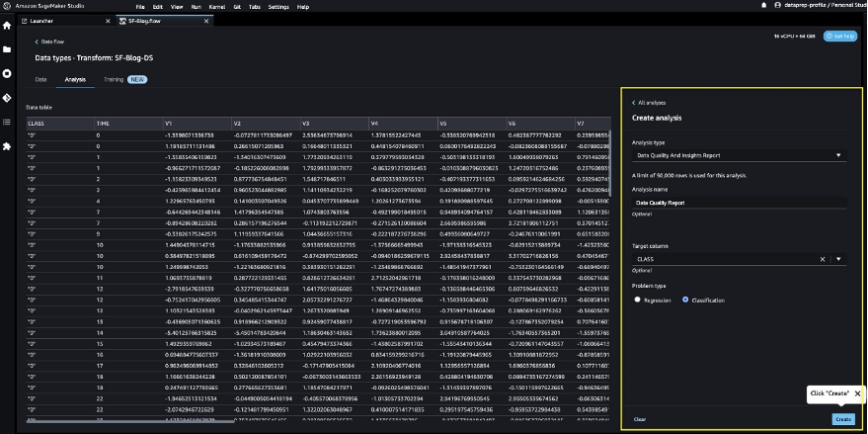Image resolution: width=868 pixels, height=434 pixels.
Task: Switch to the Data tab
Action: 40,79
